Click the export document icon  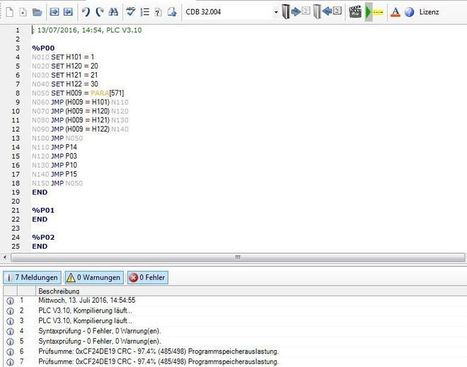point(172,12)
